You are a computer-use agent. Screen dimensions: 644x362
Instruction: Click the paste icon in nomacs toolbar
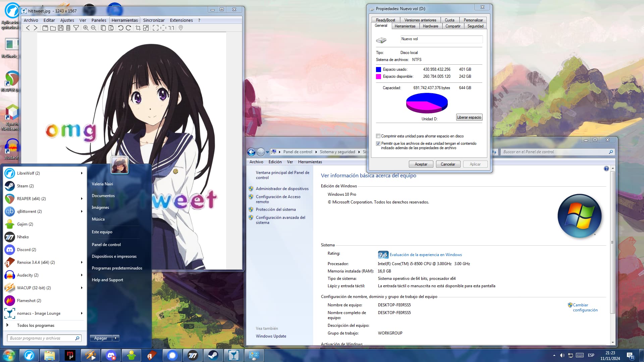(x=111, y=28)
